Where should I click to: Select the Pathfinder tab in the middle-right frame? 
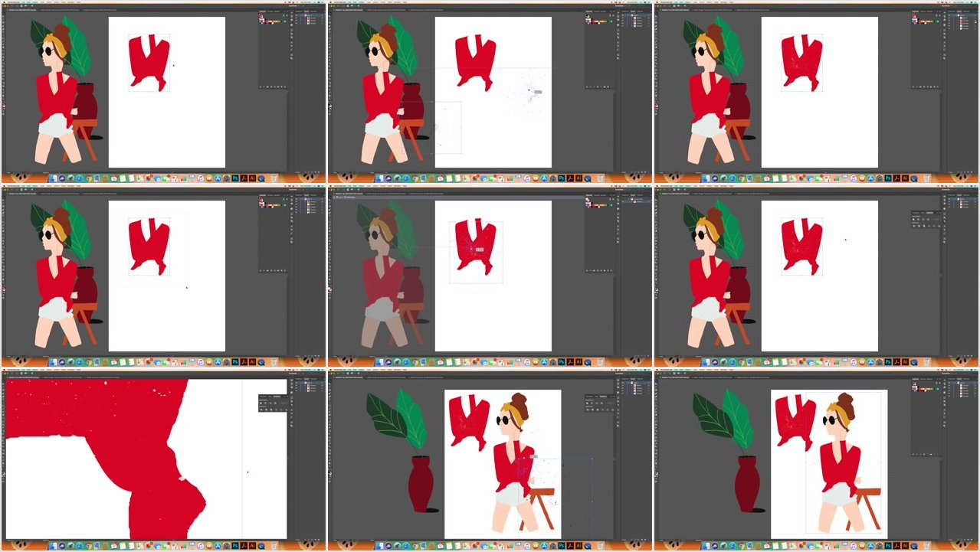click(929, 213)
